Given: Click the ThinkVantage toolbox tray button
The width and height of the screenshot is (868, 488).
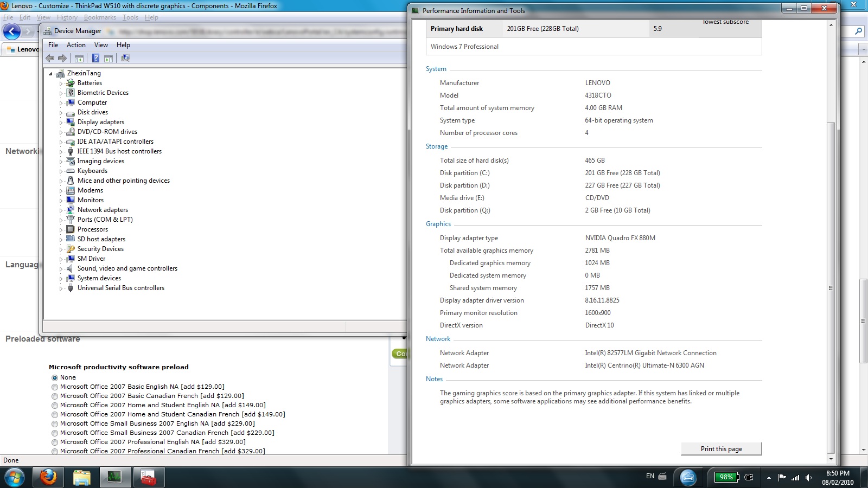Looking at the screenshot, I should pos(688,477).
